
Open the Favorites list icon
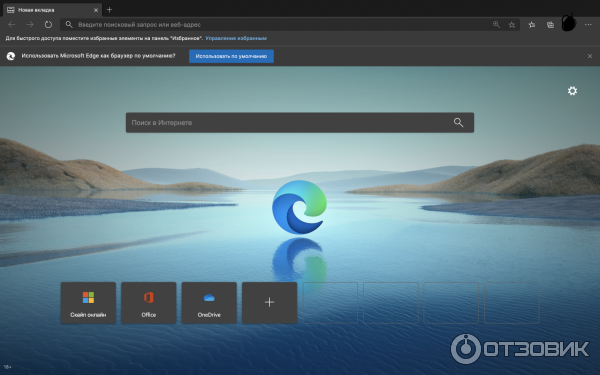(x=532, y=25)
